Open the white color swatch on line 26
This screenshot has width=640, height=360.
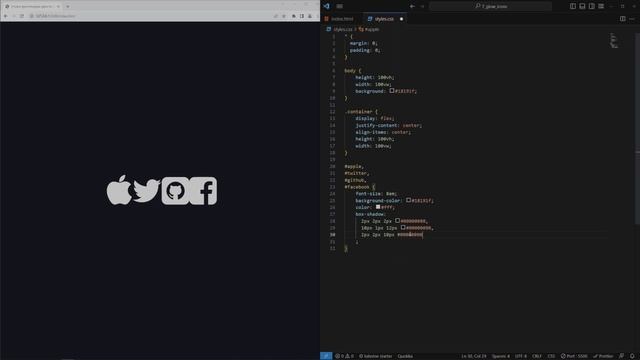coord(378,207)
